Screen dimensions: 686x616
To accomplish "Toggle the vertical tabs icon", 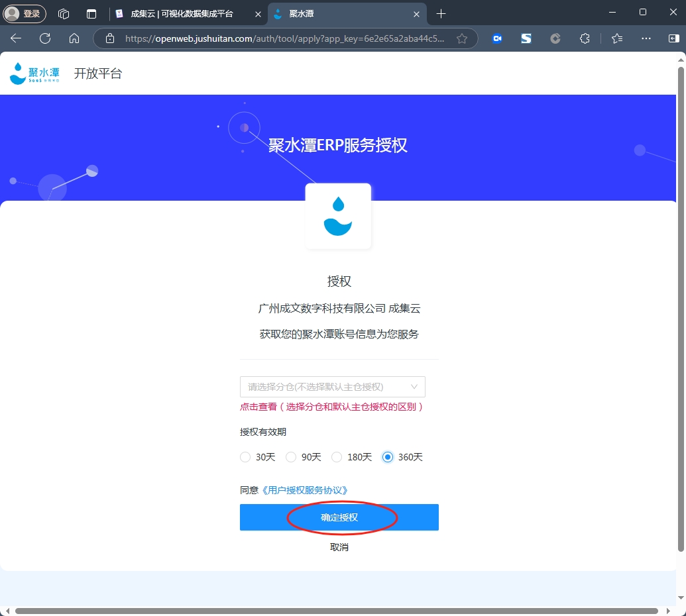I will [91, 14].
